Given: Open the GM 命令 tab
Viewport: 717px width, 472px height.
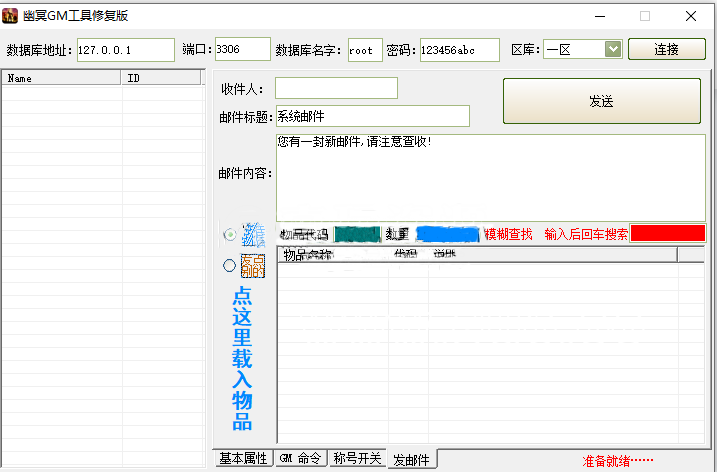Looking at the screenshot, I should coord(300,459).
